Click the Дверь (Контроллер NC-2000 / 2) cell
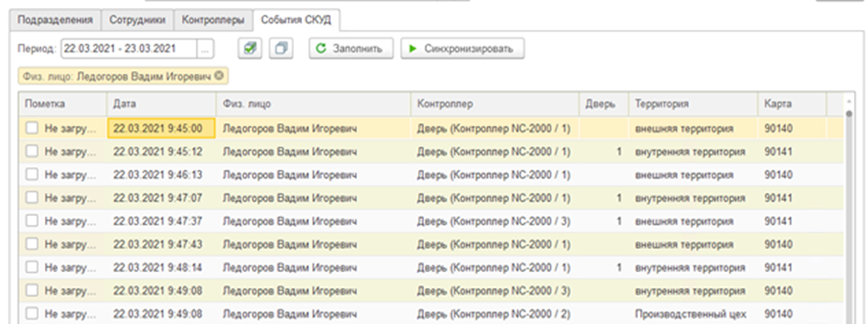The height and width of the screenshot is (324, 868). 495,313
